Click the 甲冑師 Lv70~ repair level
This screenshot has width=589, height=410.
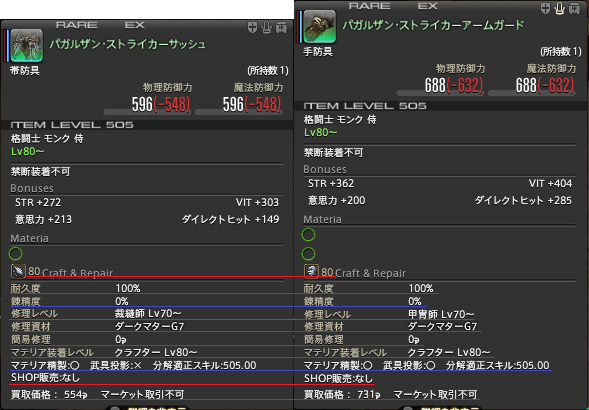(x=441, y=314)
